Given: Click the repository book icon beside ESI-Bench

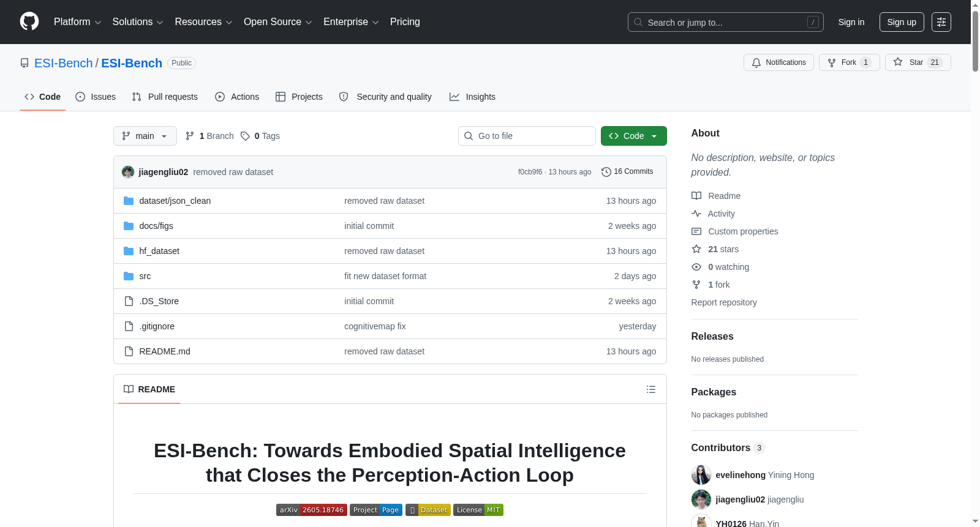Looking at the screenshot, I should coord(24,63).
